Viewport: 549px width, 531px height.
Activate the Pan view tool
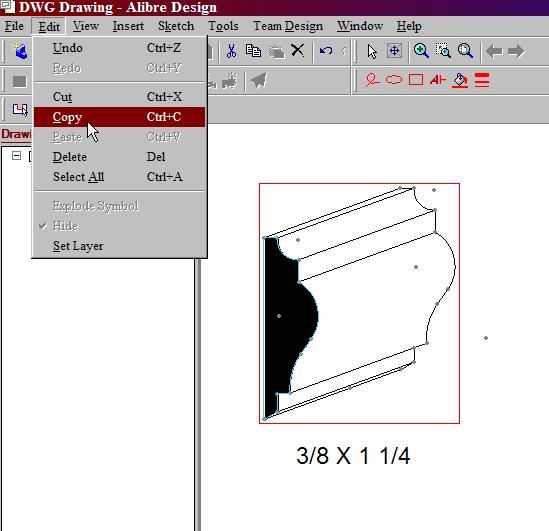click(x=394, y=51)
